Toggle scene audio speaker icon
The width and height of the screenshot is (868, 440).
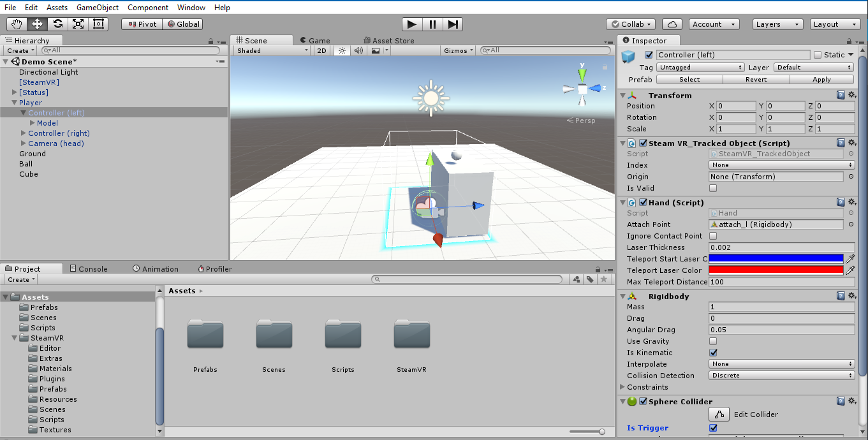358,50
